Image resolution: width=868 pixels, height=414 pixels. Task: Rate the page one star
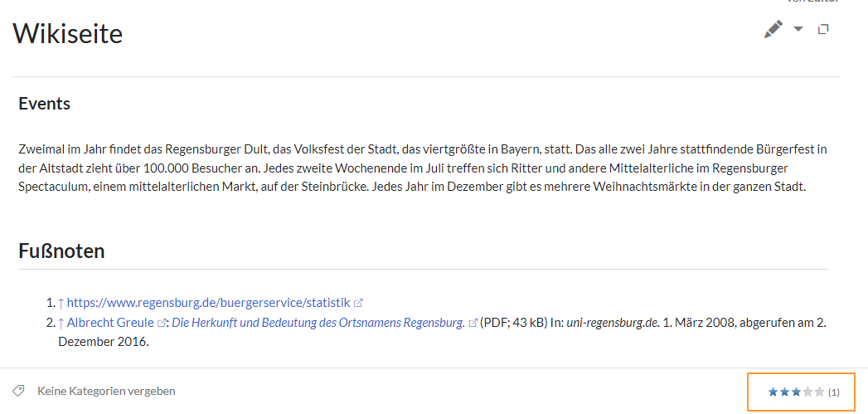click(773, 392)
